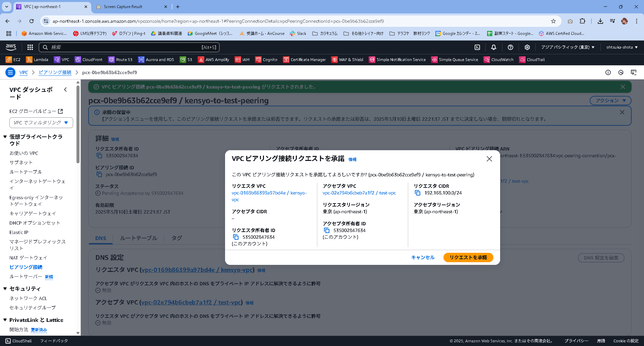The width and height of the screenshot is (644, 346).
Task: Open the Lambda service shortcut
Action: click(37, 59)
